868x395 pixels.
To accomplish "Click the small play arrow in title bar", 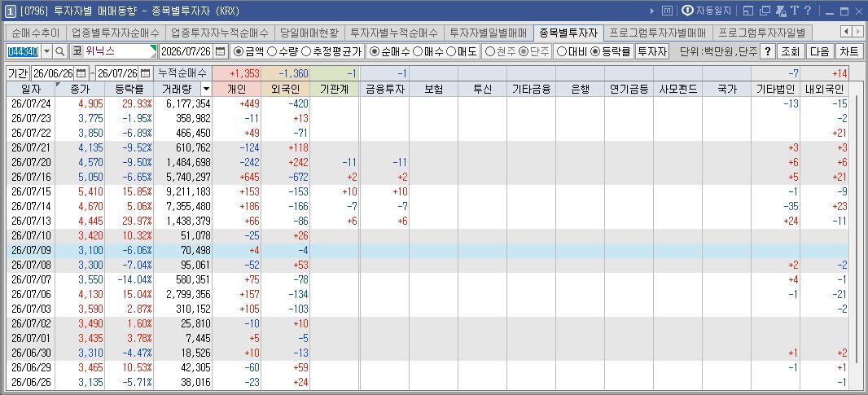I will tap(652, 11).
